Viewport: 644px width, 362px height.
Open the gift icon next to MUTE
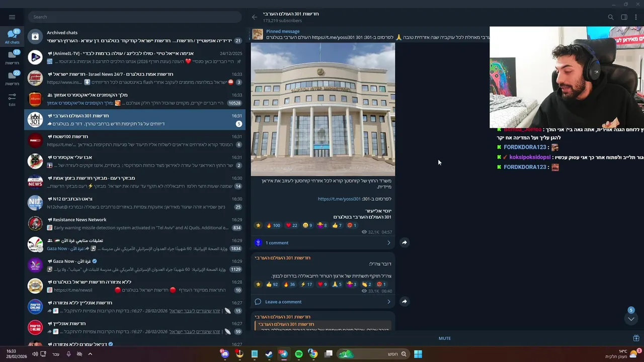coord(636,338)
